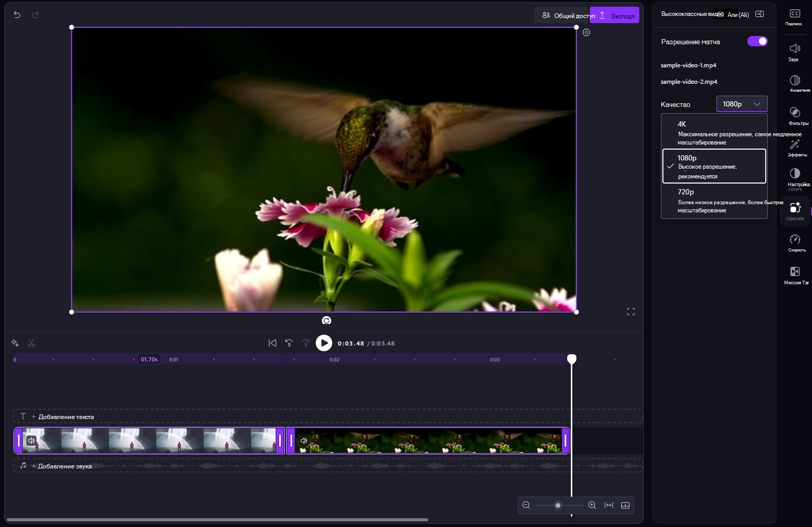Mute the hummingbird clip audio icon
812x527 pixels.
[x=303, y=441]
